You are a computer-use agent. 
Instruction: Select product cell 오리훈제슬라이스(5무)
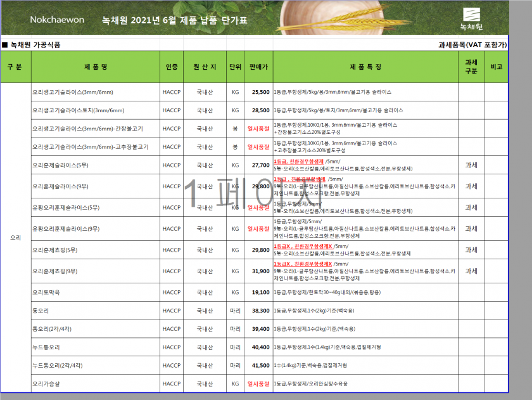click(x=96, y=165)
